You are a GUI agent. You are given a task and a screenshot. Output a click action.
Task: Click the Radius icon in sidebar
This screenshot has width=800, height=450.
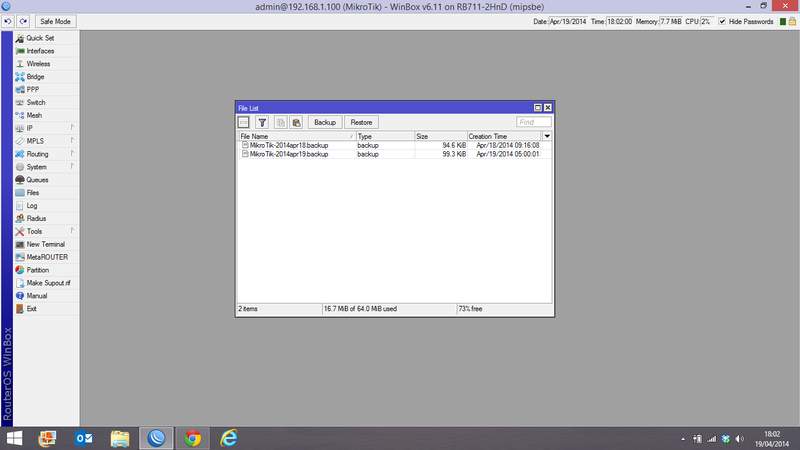pos(20,218)
